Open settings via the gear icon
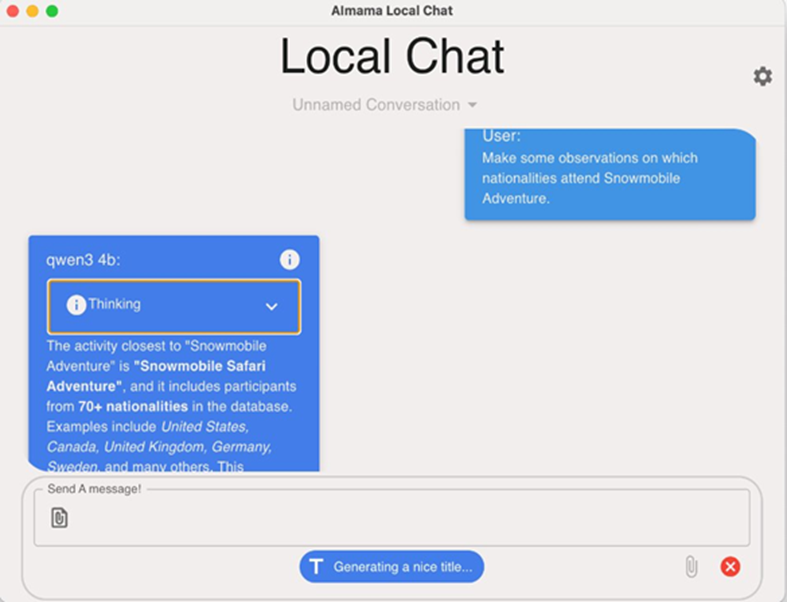Image resolution: width=787 pixels, height=602 pixels. (x=762, y=77)
